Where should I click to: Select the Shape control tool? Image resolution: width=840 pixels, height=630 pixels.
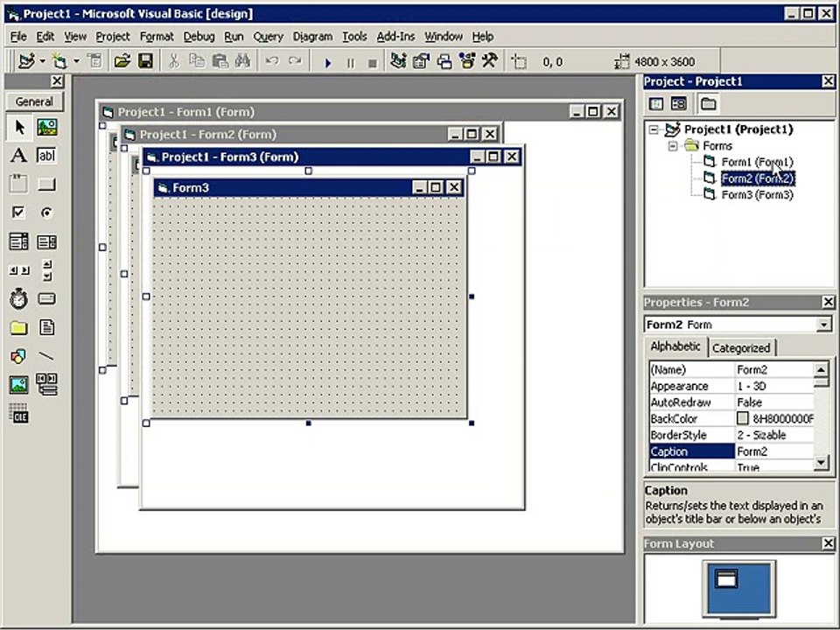coord(18,356)
